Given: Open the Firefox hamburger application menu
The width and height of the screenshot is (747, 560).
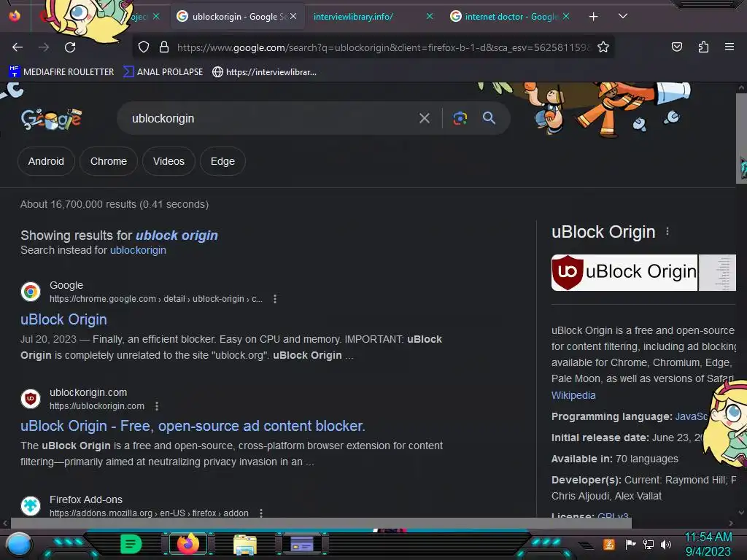Looking at the screenshot, I should (729, 47).
